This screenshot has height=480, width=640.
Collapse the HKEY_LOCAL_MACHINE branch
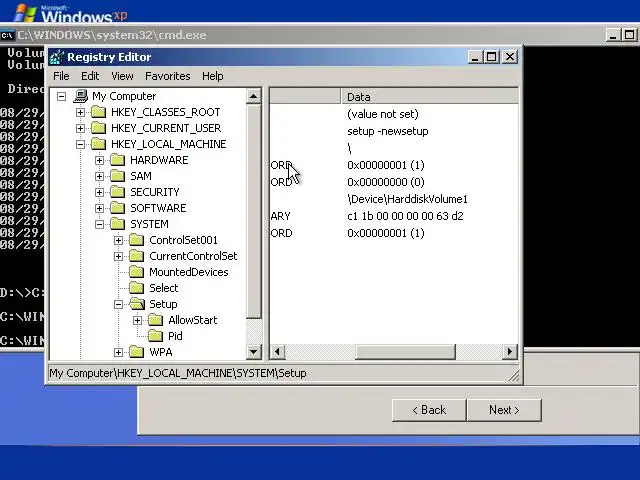point(80,144)
